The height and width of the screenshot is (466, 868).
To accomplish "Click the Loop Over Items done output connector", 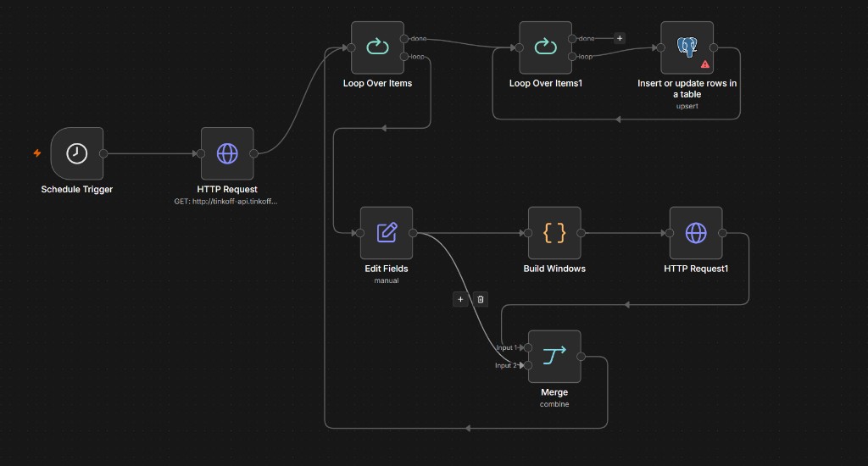I will (404, 39).
